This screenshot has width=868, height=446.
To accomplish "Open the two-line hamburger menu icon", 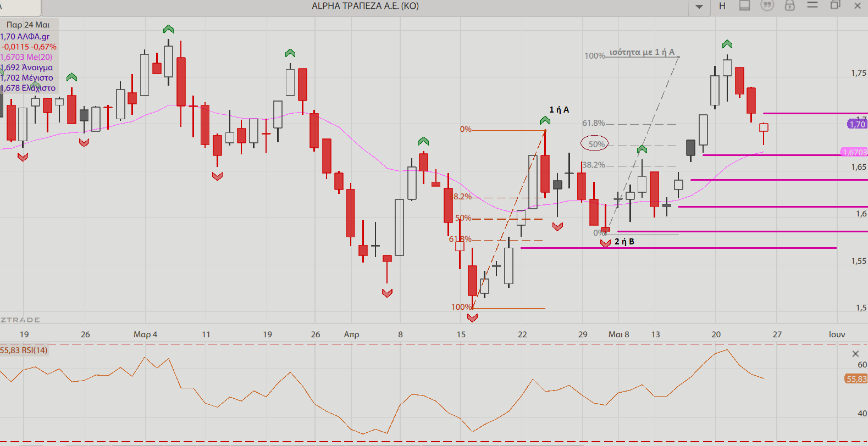I will point(812,5).
